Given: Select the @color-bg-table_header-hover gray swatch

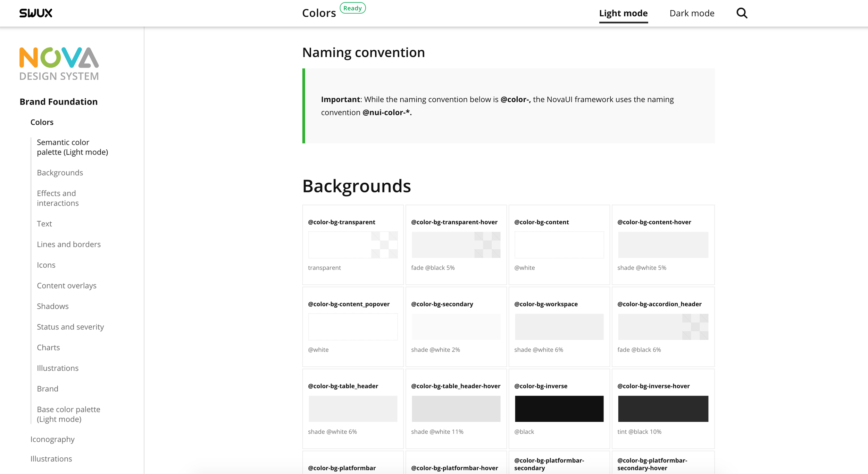Looking at the screenshot, I should [456, 409].
